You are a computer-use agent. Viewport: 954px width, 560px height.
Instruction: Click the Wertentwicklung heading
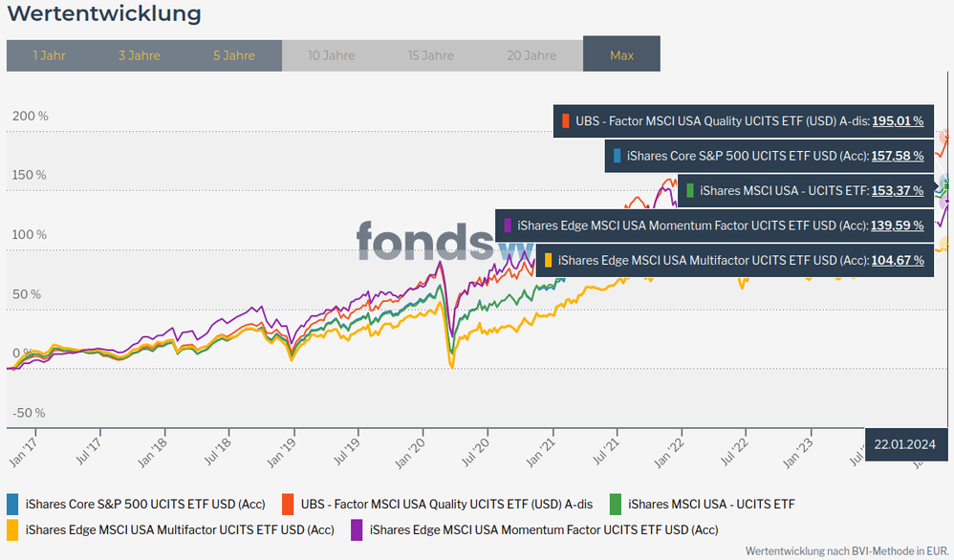(103, 13)
